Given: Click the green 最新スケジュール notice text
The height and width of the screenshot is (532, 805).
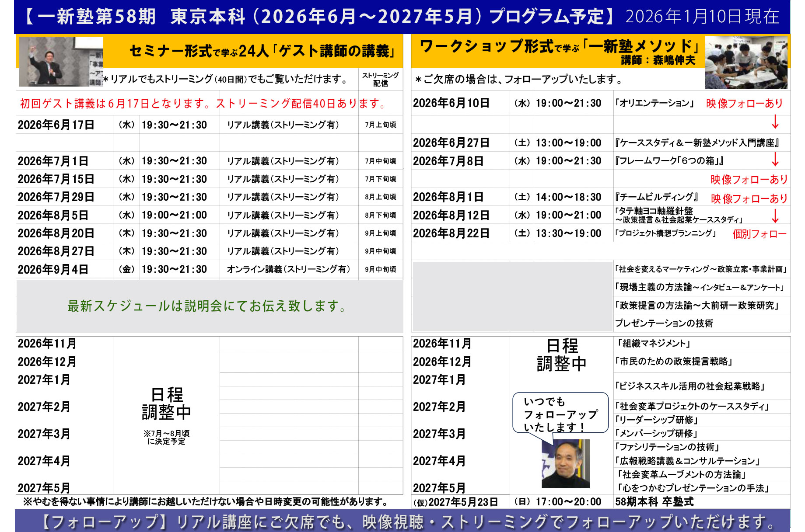Looking at the screenshot, I should pos(207,306).
